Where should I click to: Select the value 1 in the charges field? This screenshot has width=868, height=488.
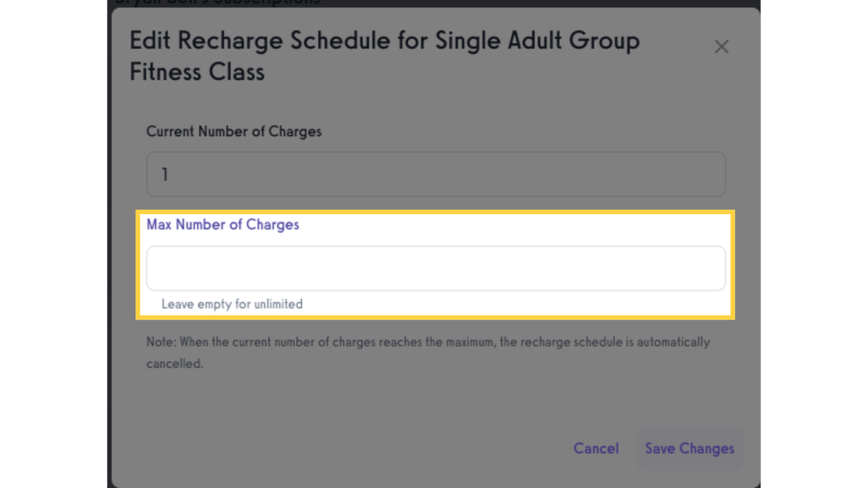166,174
